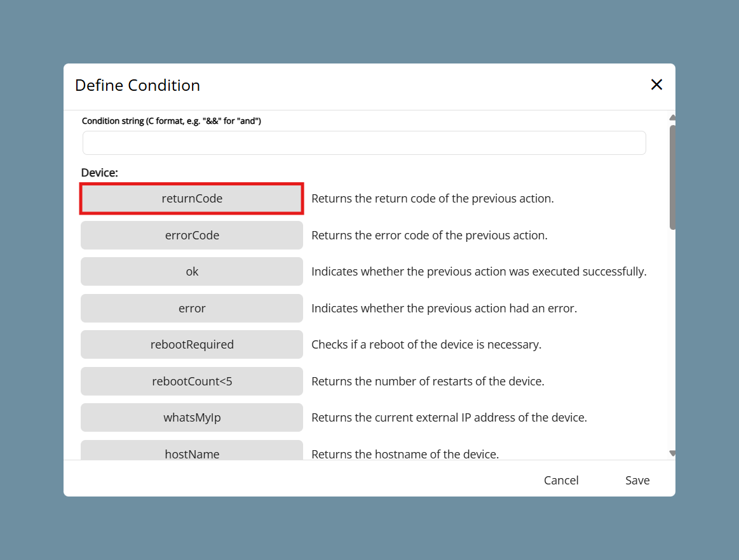
Task: Insert the returnCode condition
Action: coord(192,199)
